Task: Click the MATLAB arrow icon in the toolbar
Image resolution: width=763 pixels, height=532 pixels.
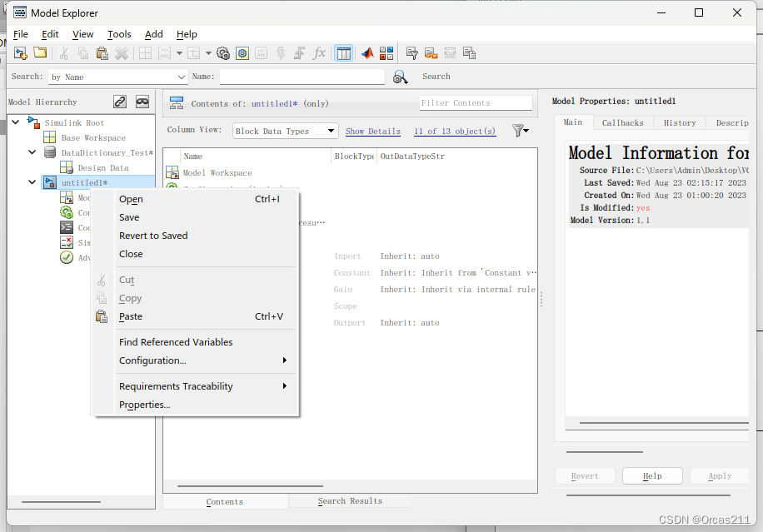Action: [x=367, y=52]
